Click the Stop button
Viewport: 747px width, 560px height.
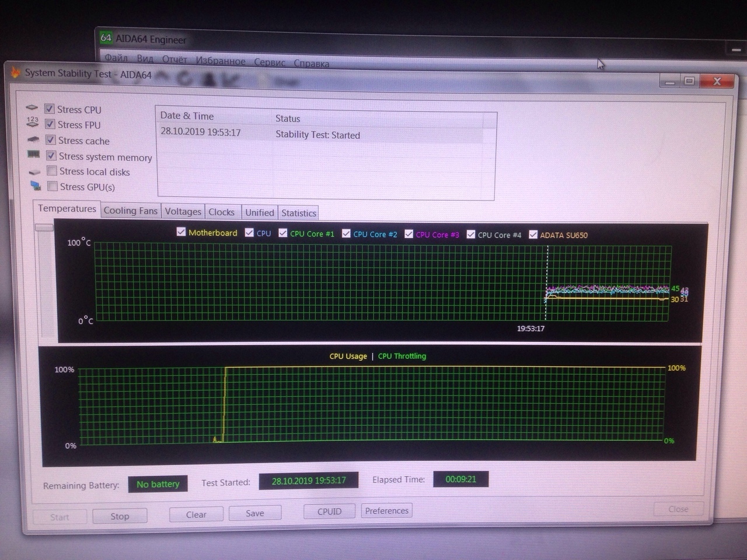(x=120, y=516)
